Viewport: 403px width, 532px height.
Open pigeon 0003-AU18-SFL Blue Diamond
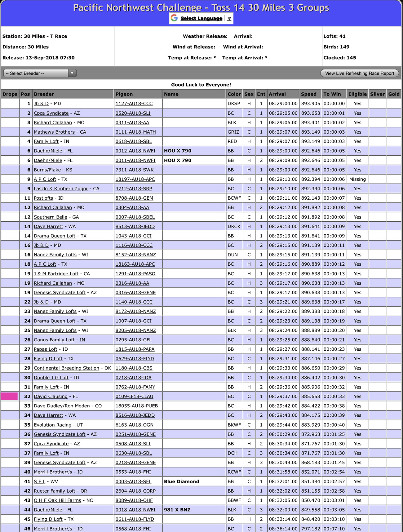tap(133, 481)
